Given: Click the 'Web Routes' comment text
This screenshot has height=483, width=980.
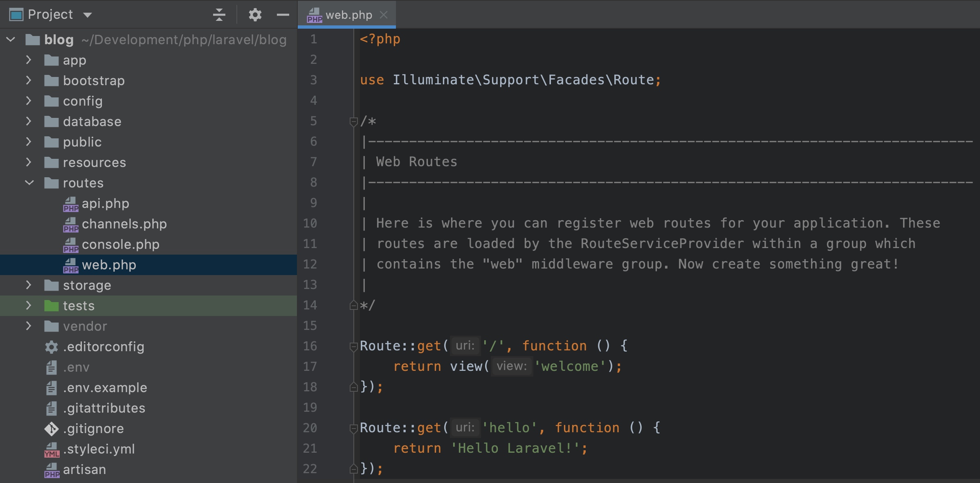Looking at the screenshot, I should point(416,162).
